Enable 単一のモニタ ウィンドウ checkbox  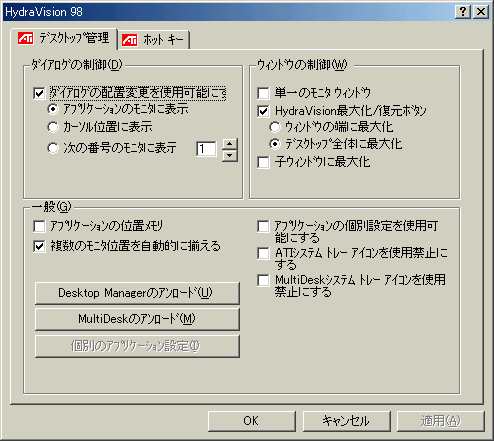(x=263, y=93)
